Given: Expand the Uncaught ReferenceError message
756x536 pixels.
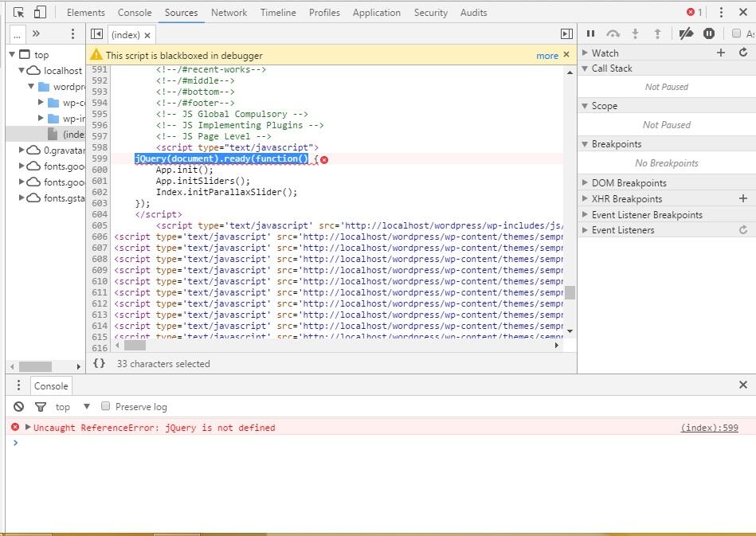Looking at the screenshot, I should click(28, 427).
